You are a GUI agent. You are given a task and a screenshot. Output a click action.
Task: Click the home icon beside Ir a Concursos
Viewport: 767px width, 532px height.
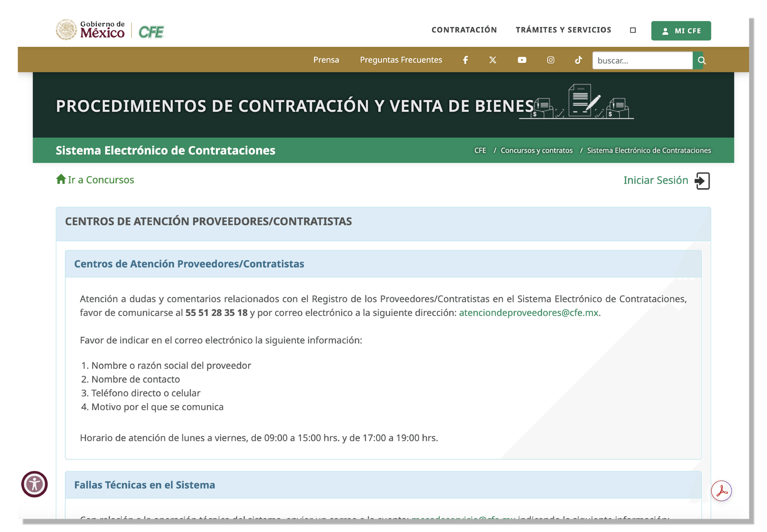pos(61,179)
